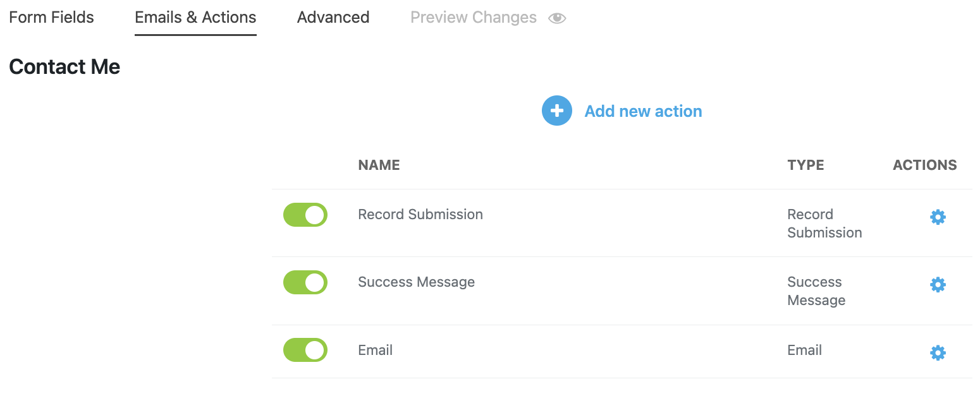Open settings gear for Email action
980x408 pixels.
coord(938,352)
